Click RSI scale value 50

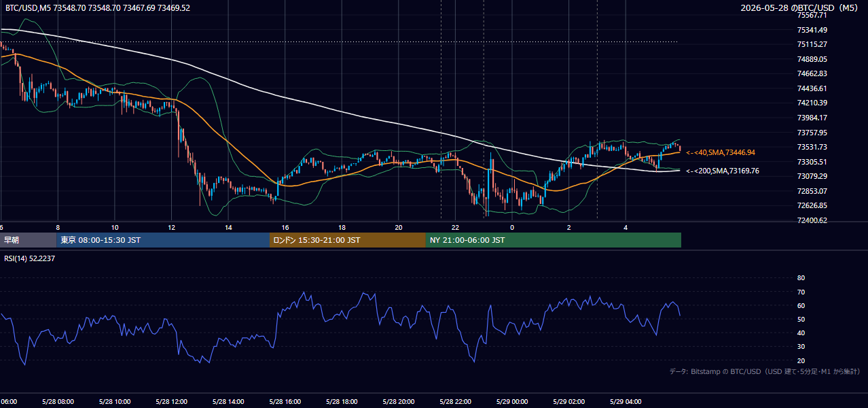(x=801, y=319)
